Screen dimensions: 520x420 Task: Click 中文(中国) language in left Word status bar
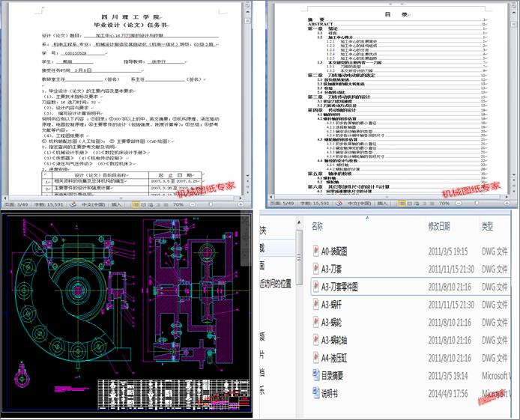pos(93,204)
